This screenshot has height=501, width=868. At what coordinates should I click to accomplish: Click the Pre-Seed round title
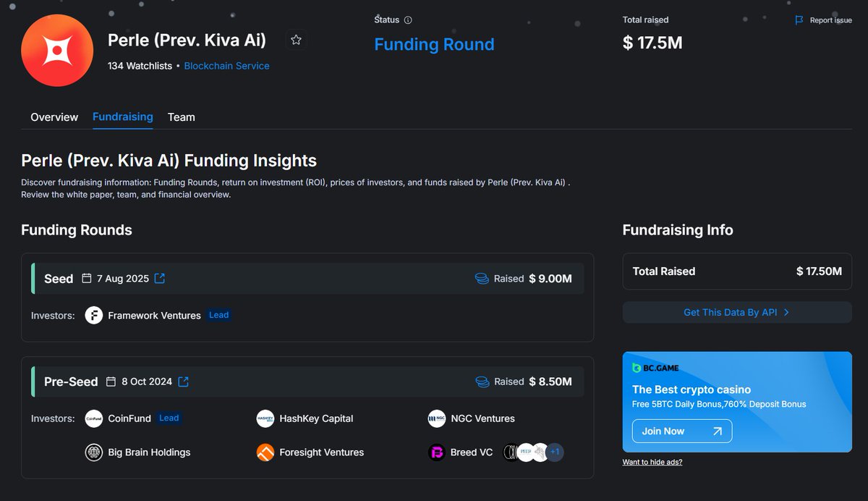click(x=71, y=382)
